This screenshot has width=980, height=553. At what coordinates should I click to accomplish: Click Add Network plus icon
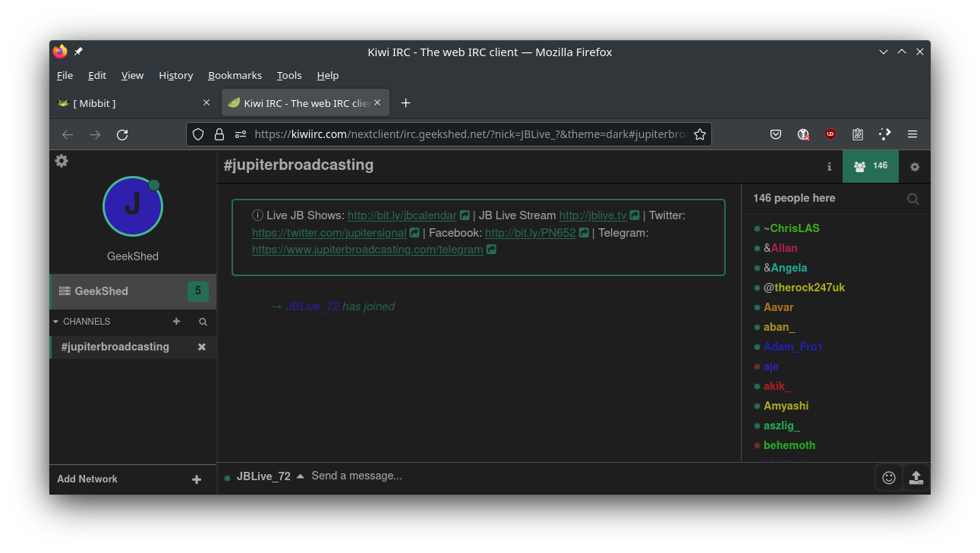[x=197, y=479]
